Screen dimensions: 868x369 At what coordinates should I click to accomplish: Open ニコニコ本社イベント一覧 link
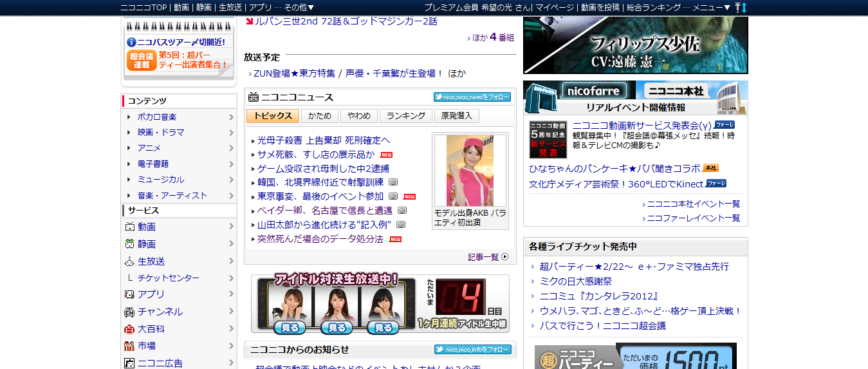[x=694, y=203]
